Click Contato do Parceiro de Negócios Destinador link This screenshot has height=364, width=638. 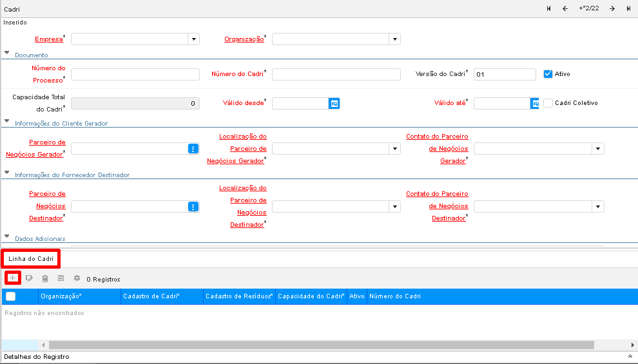pos(437,206)
